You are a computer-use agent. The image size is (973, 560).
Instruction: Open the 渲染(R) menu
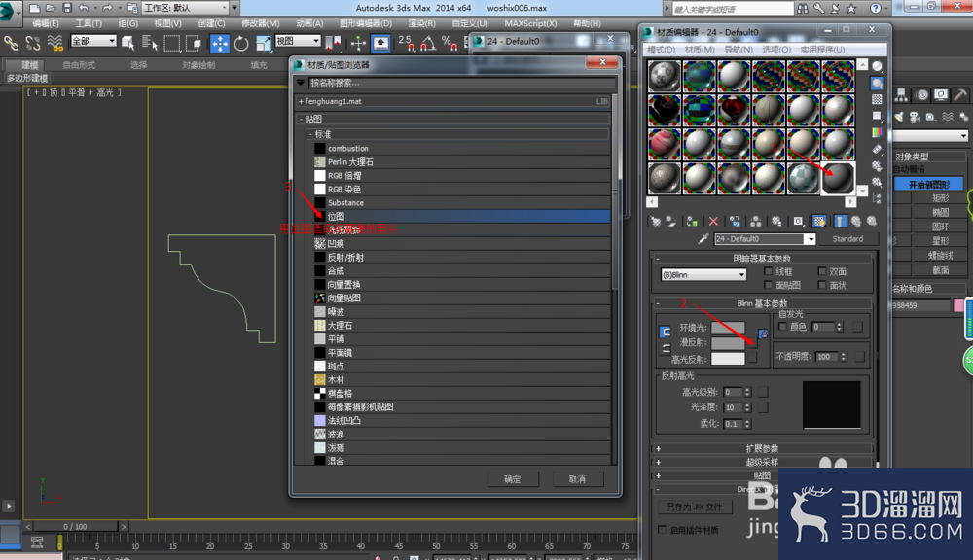(422, 23)
